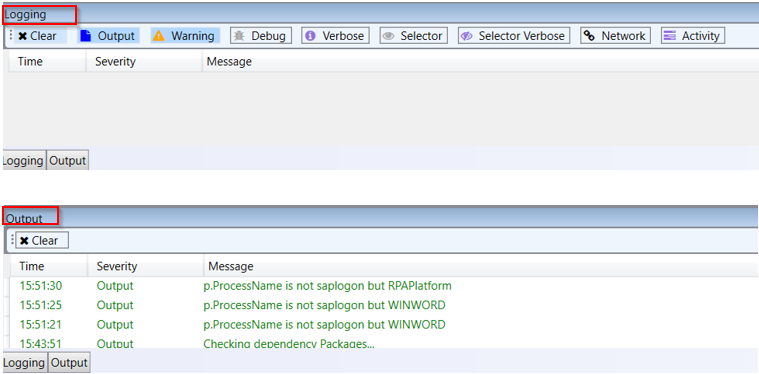
Task: Sort Logging panel by Message column
Action: pos(481,62)
